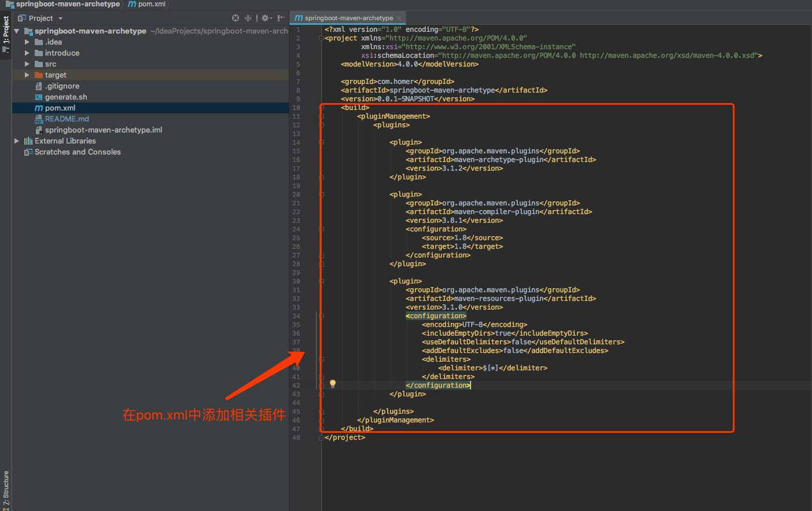This screenshot has height=511, width=812.
Task: Click the delimiter $[*] line
Action: click(x=493, y=368)
